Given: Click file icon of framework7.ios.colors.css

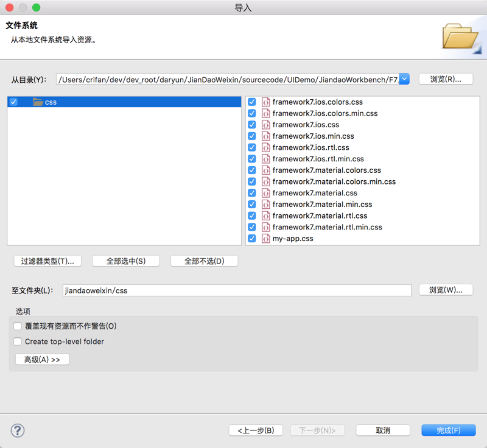Looking at the screenshot, I should tap(265, 102).
